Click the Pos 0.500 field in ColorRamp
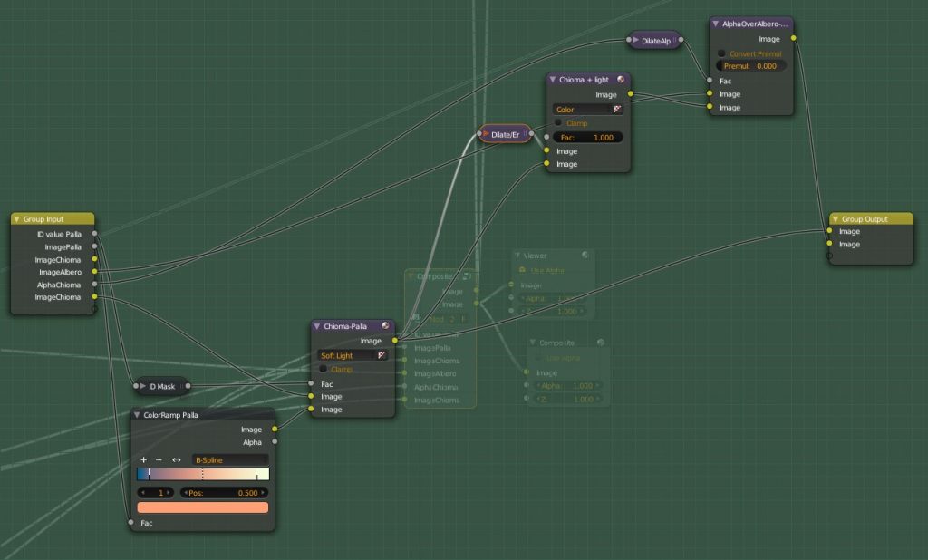This screenshot has width=928, height=560. tap(224, 492)
